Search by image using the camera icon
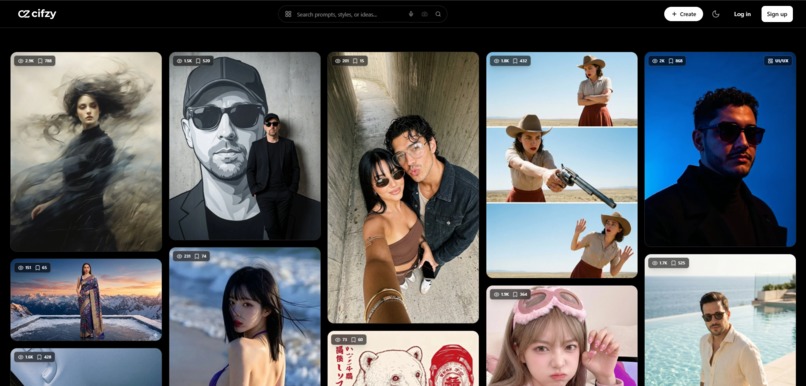806x386 pixels. pyautogui.click(x=425, y=14)
